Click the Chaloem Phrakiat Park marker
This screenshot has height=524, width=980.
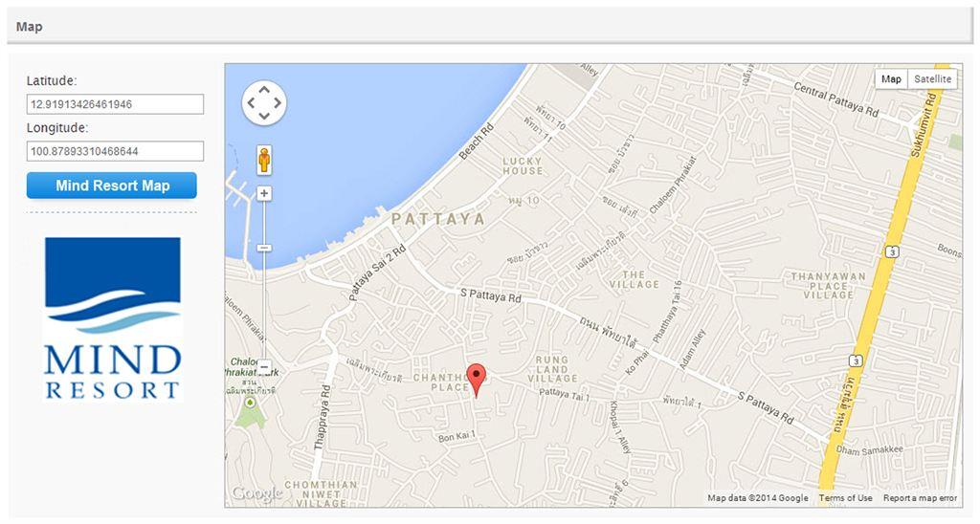coord(251,403)
